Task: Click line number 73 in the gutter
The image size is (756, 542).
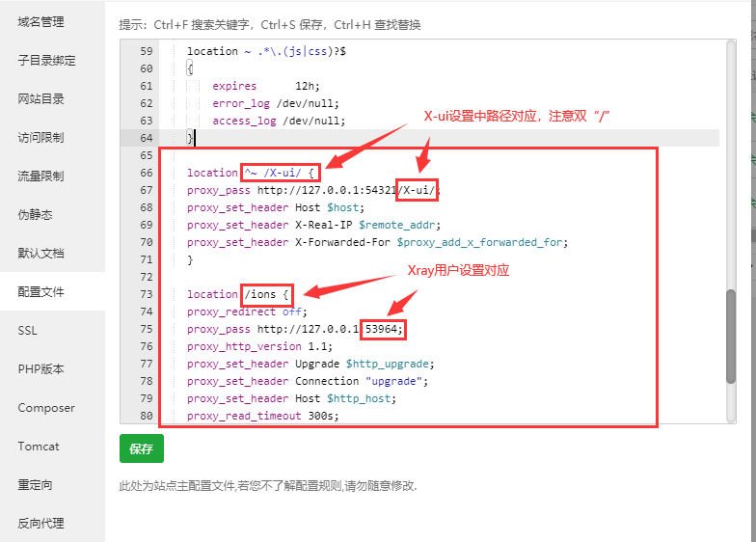Action: (147, 294)
